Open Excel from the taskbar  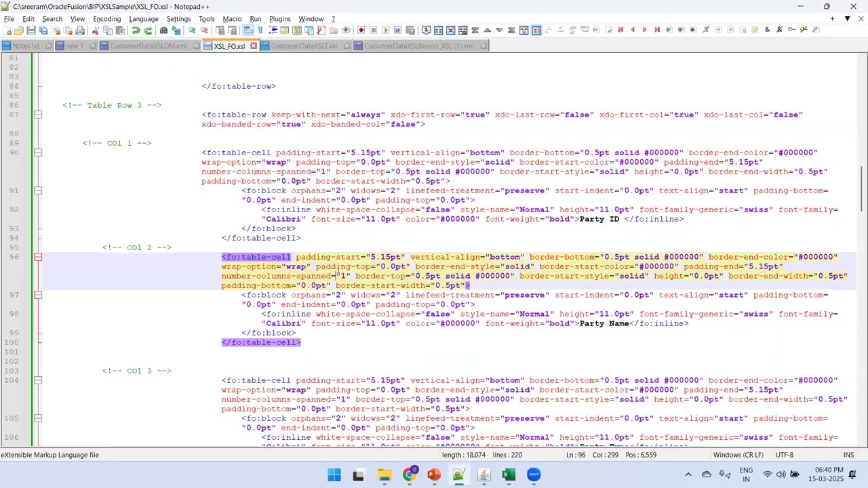pos(509,474)
